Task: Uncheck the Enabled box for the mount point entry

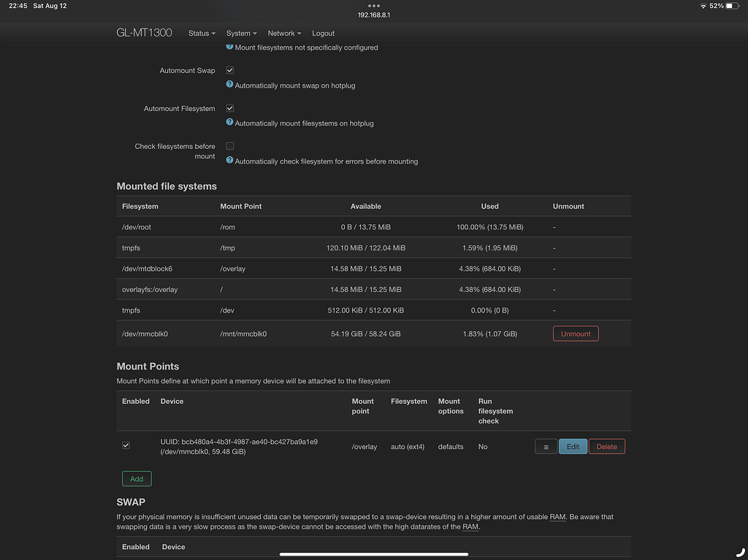Action: [x=126, y=444]
